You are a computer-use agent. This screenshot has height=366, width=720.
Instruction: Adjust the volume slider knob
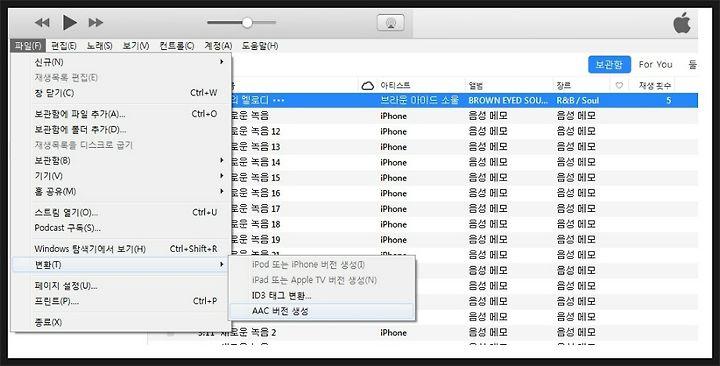click(x=247, y=23)
